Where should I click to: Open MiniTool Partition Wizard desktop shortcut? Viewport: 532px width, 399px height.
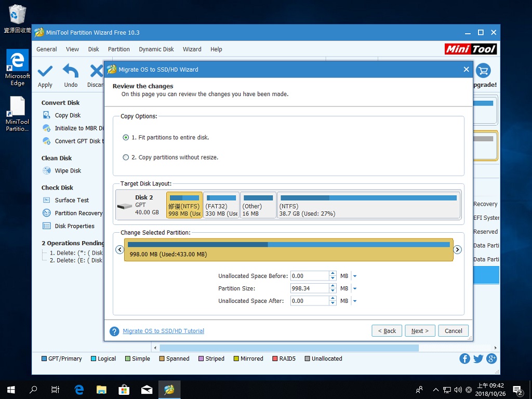coord(17,114)
